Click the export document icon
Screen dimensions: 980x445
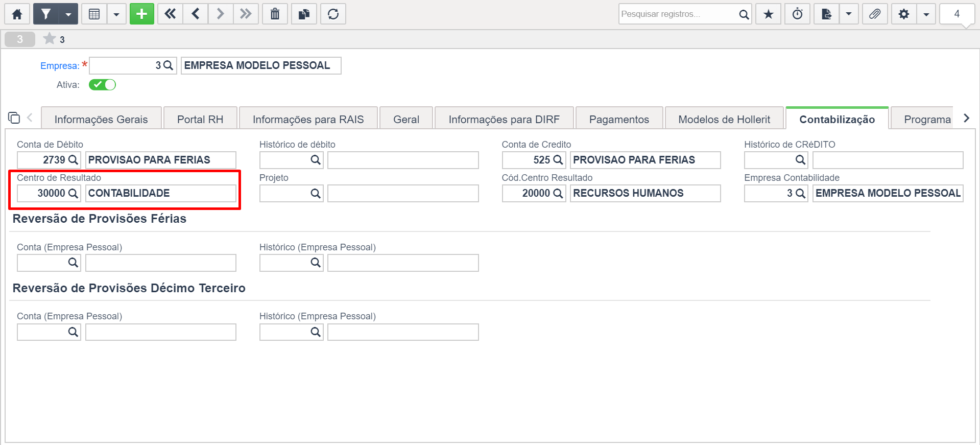(x=827, y=14)
